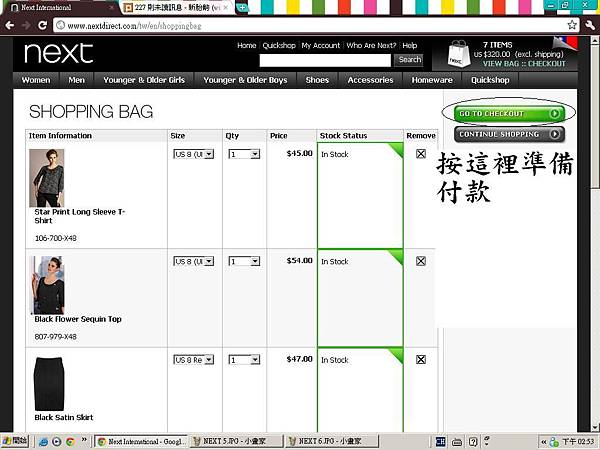
Task: Remove the Black Flower Sequin Top
Action: pos(421,261)
